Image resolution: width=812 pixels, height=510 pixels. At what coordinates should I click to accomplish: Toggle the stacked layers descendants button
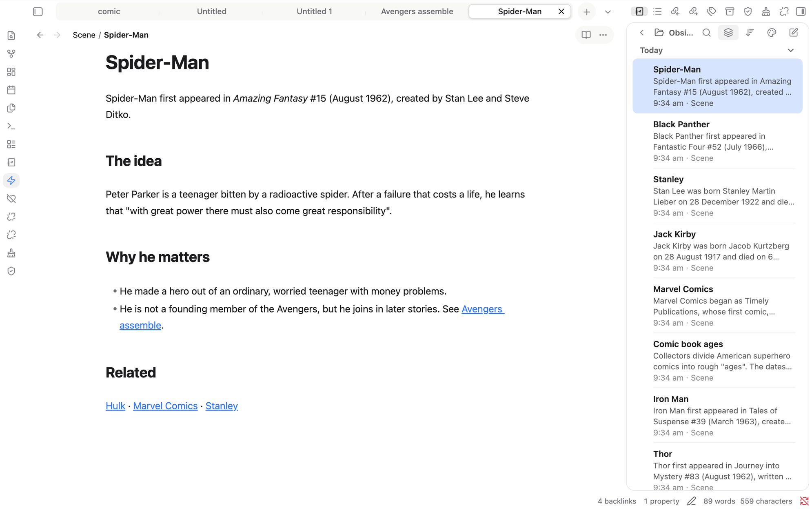tap(728, 33)
